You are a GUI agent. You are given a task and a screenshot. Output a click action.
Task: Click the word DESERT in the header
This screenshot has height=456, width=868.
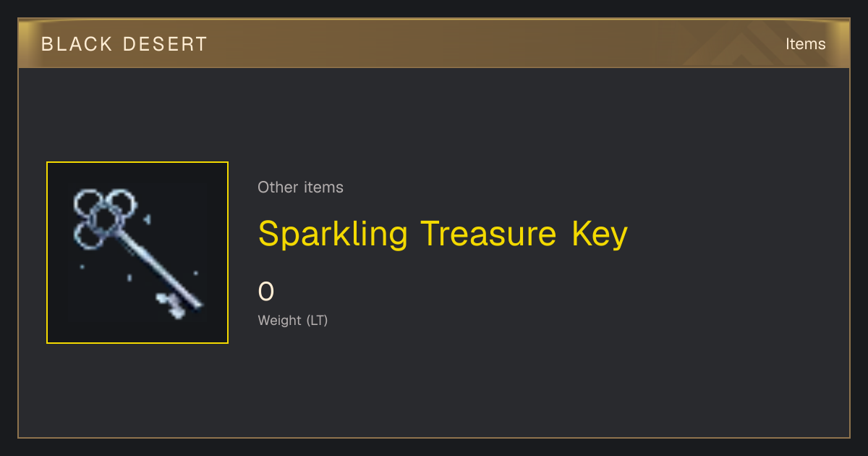[x=165, y=44]
